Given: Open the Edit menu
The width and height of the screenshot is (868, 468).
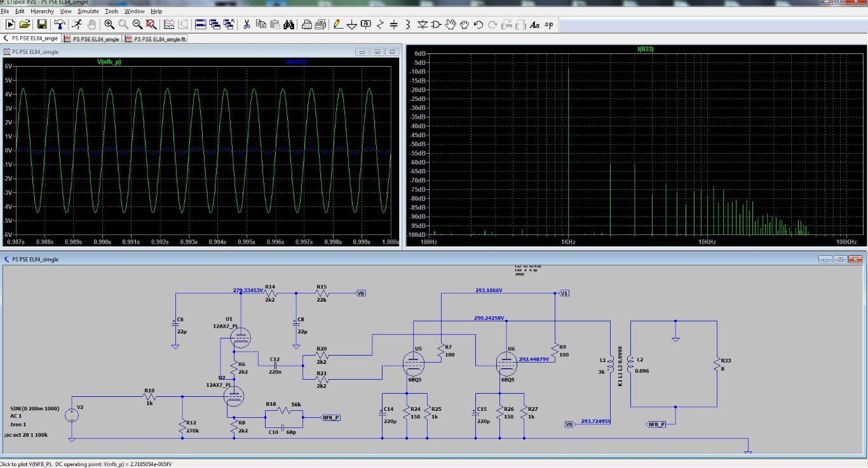Looking at the screenshot, I should coord(20,11).
